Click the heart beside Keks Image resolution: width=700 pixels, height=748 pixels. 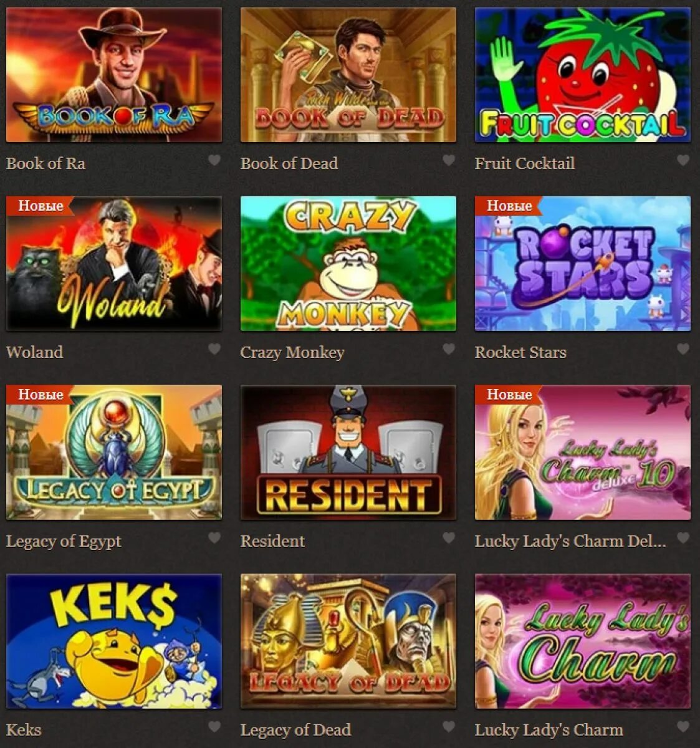pos(214,727)
